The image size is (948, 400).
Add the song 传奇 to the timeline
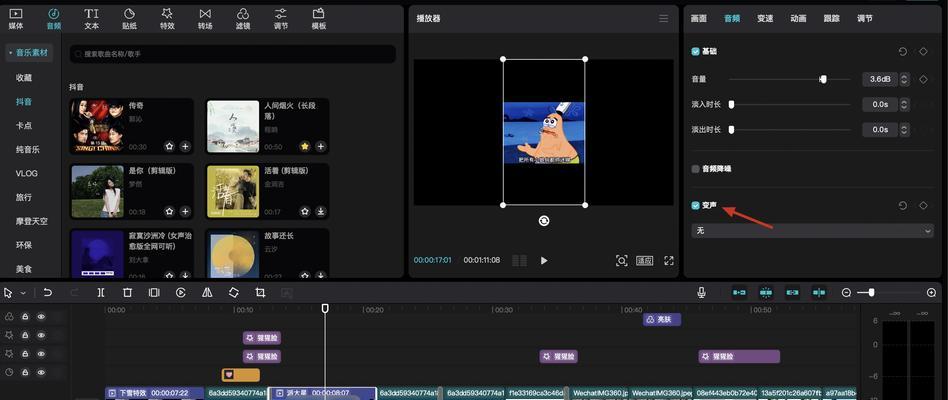tap(185, 146)
